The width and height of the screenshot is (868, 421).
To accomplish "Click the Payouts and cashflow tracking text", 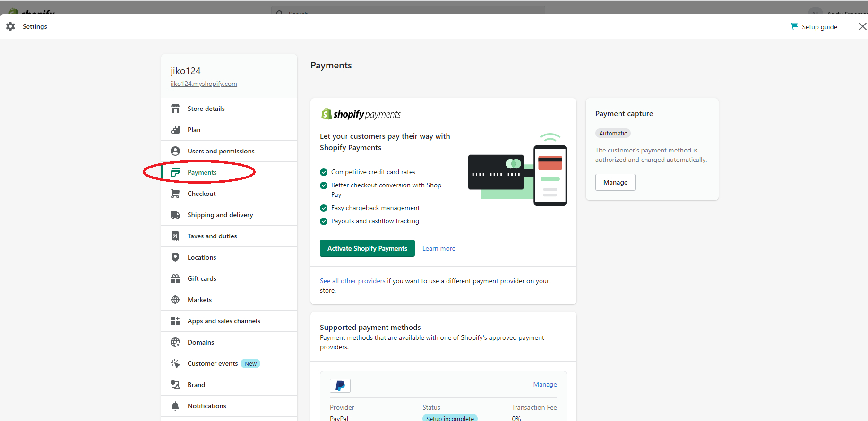I will (375, 221).
